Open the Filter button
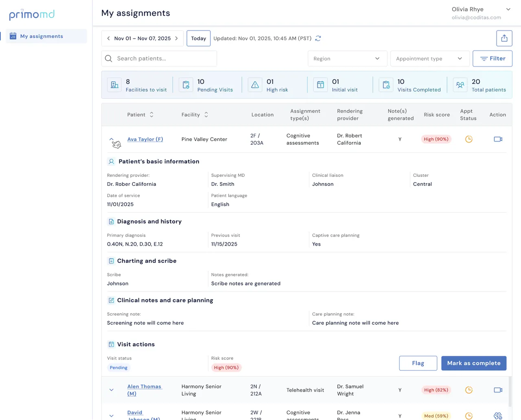 pyautogui.click(x=493, y=59)
